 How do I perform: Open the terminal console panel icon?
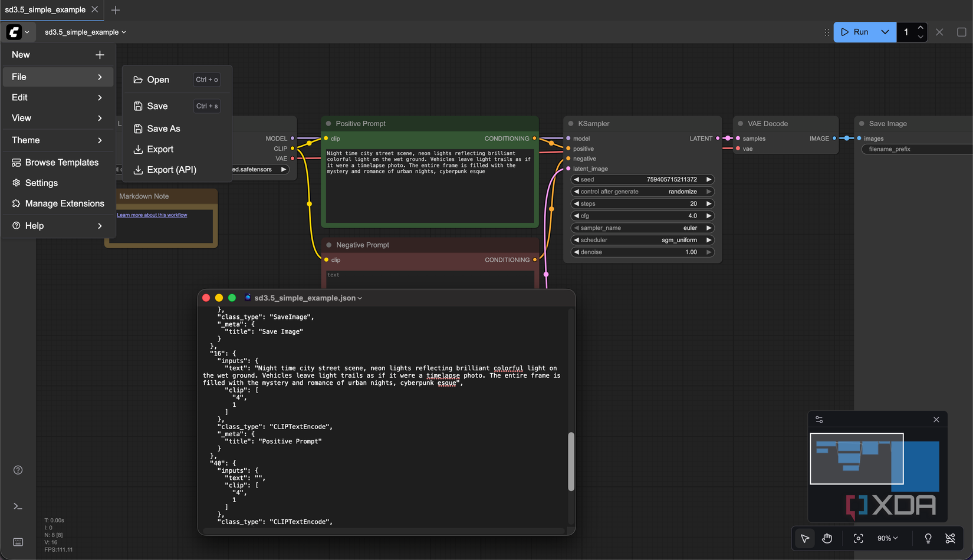click(x=18, y=506)
